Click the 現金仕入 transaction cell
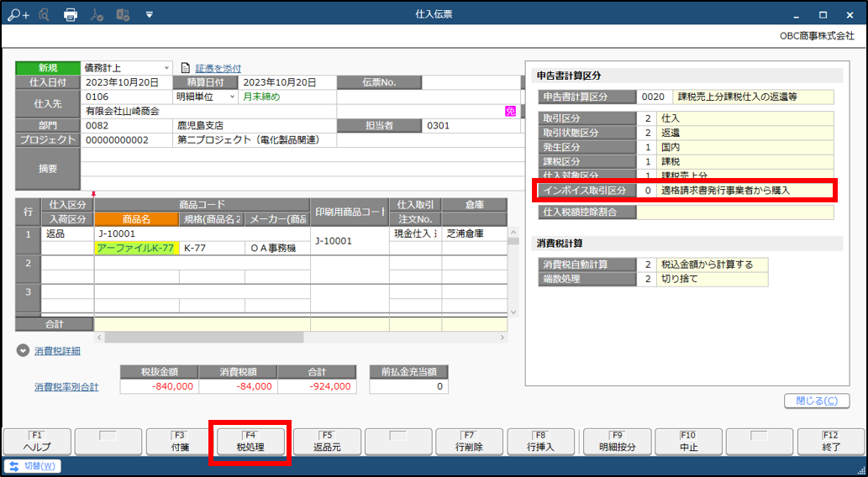Viewport: 868px width, 477px height. (x=415, y=234)
